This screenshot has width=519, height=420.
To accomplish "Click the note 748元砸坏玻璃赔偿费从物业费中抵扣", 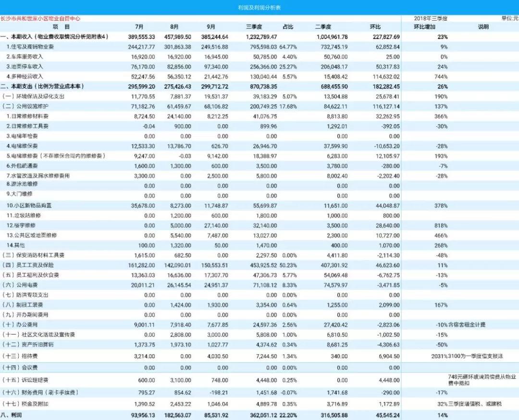I will tap(482, 380).
